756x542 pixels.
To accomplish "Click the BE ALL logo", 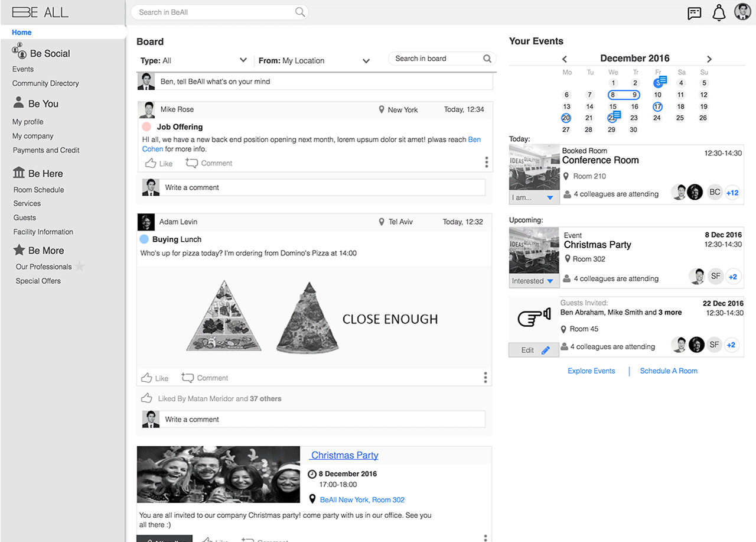I will tap(40, 12).
